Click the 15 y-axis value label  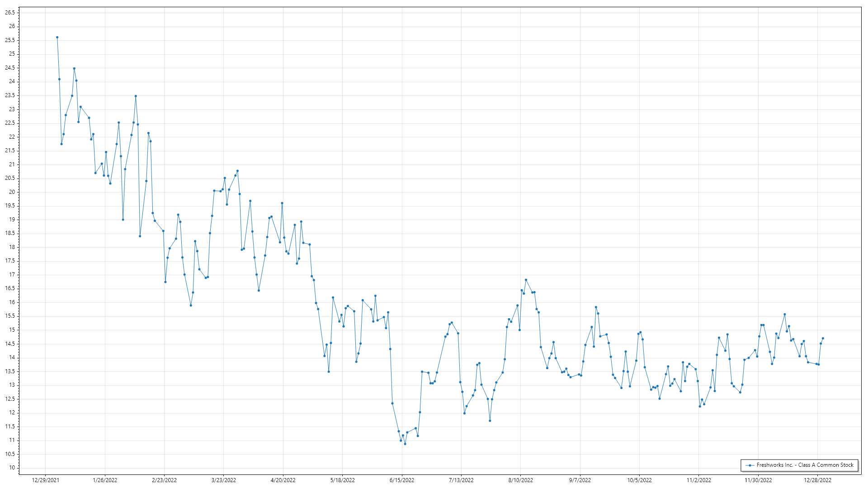coord(12,330)
